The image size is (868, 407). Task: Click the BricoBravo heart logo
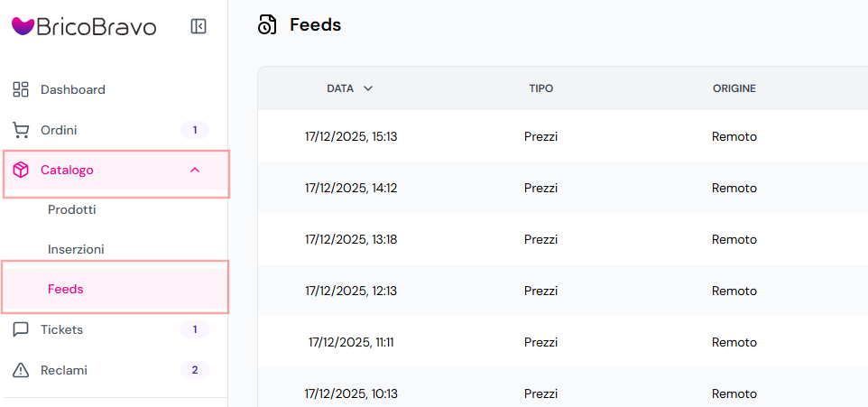[23, 26]
